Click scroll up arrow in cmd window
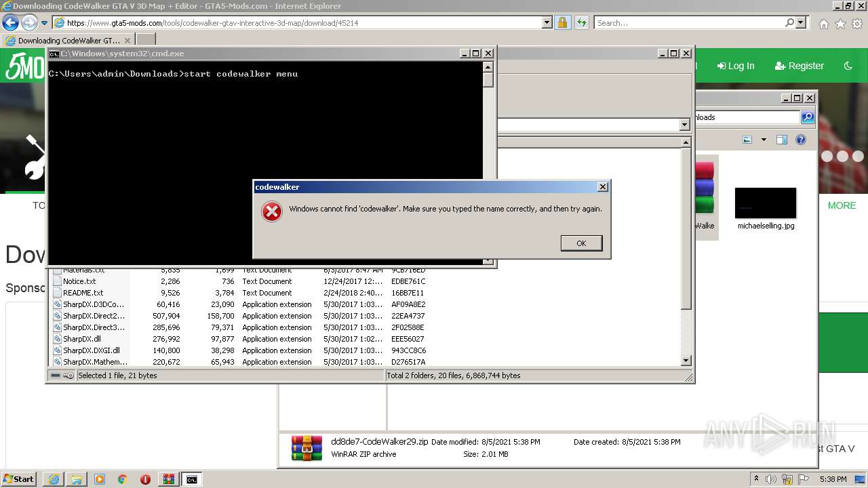The image size is (868, 488). tap(488, 66)
